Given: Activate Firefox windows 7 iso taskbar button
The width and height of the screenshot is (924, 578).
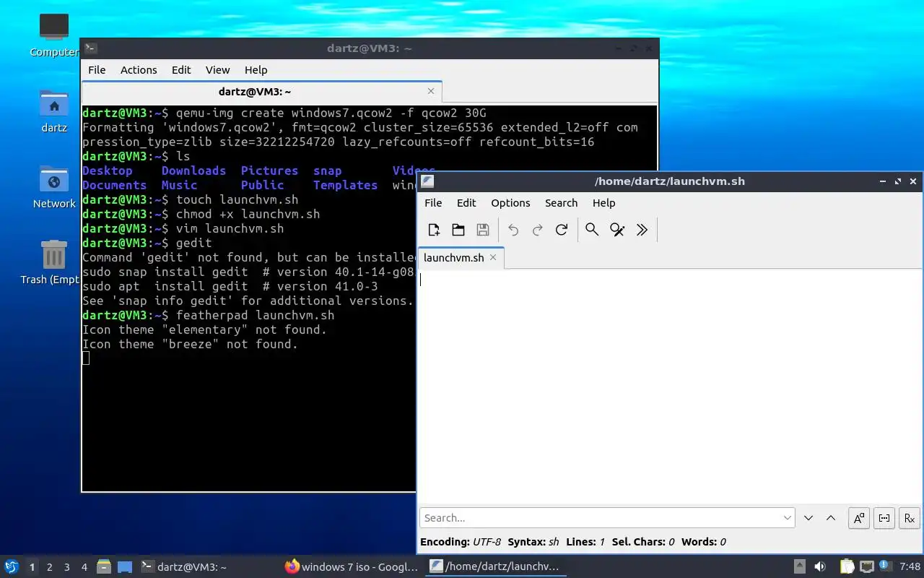Looking at the screenshot, I should [352, 567].
